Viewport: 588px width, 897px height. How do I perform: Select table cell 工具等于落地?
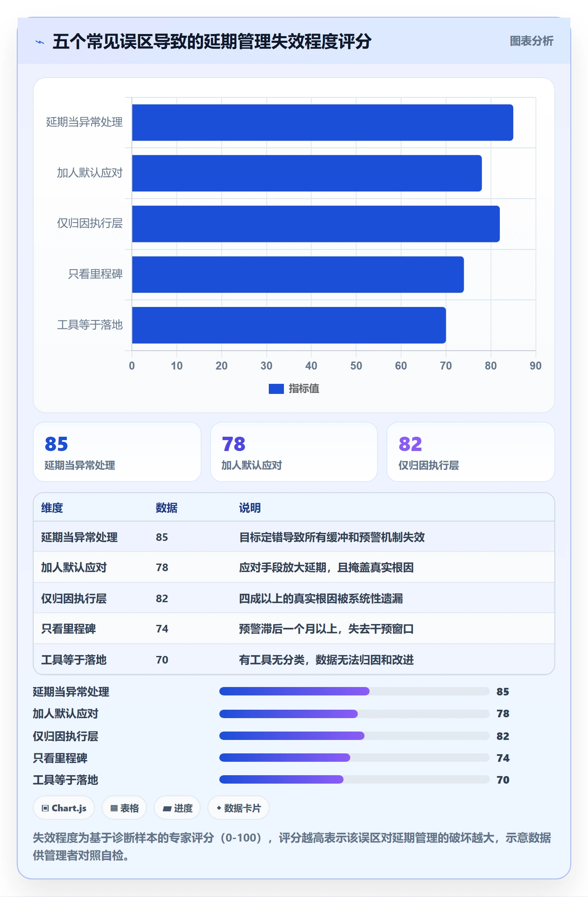click(74, 660)
